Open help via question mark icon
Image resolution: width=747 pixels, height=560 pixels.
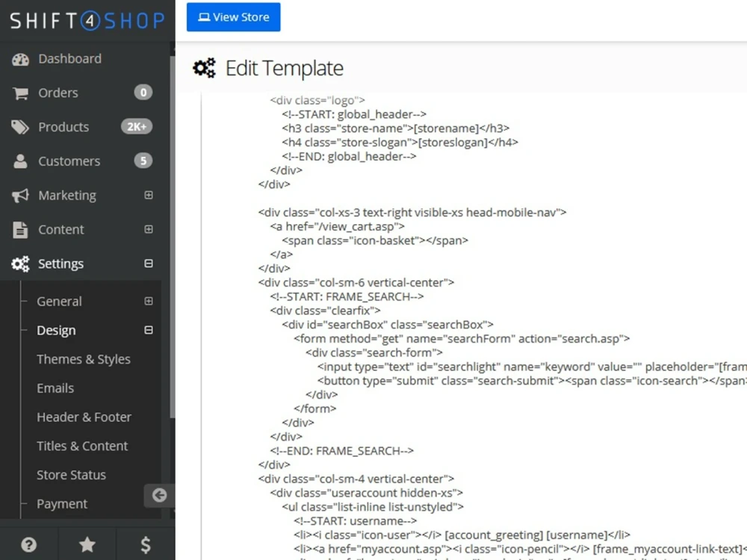(28, 544)
